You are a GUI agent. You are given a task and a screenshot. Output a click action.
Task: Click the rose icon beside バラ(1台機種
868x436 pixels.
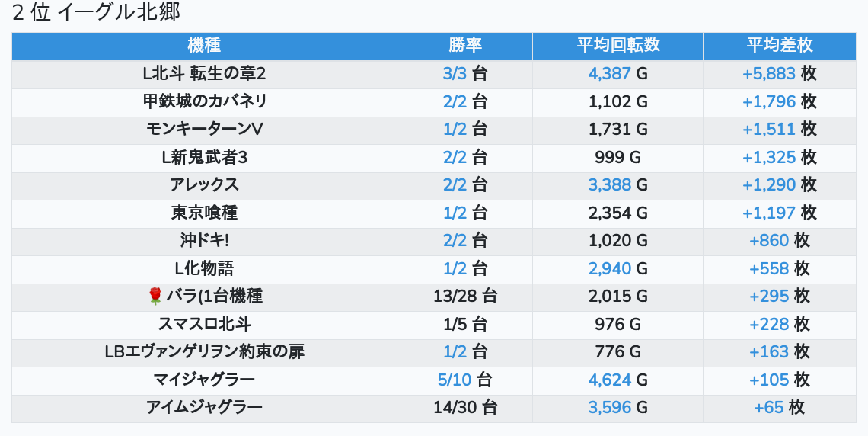coord(155,297)
